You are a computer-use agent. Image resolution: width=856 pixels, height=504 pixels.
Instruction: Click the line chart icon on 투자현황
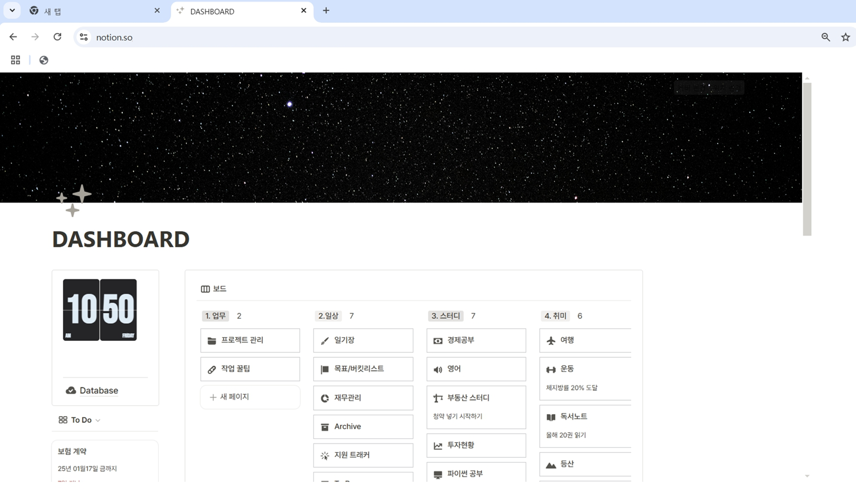[438, 446]
